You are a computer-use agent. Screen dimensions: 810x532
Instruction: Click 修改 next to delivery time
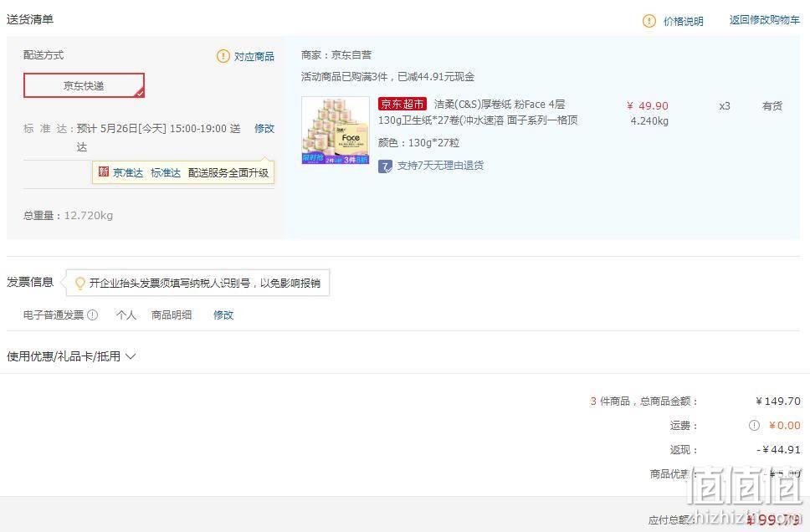click(264, 128)
